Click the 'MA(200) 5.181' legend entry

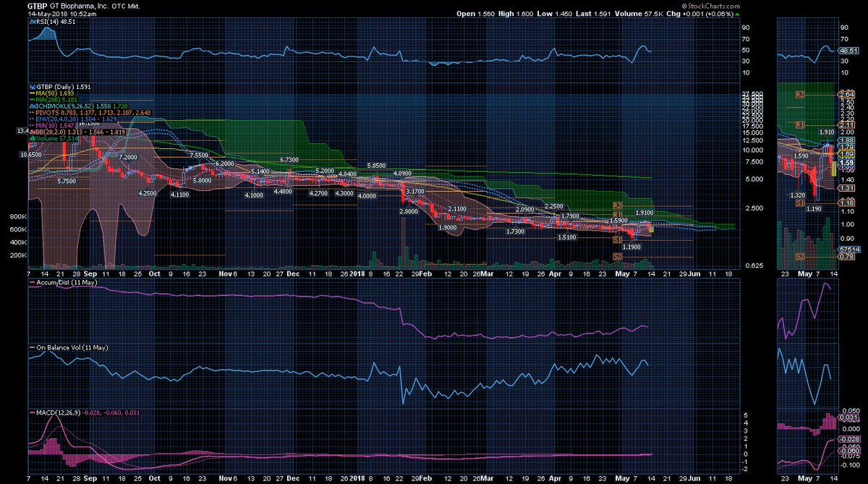coord(54,99)
